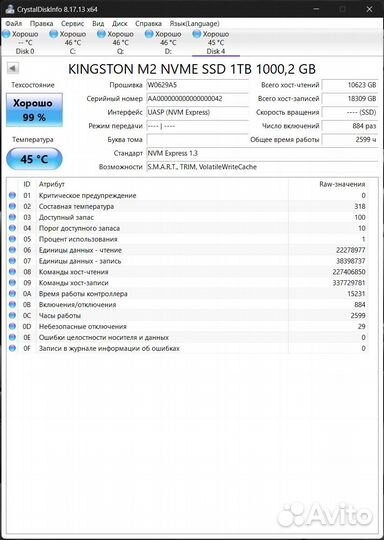Image resolution: width=384 pixels, height=540 pixels.
Task: Click the CrystalDiskInfo title bar app icon
Action: 10,9
